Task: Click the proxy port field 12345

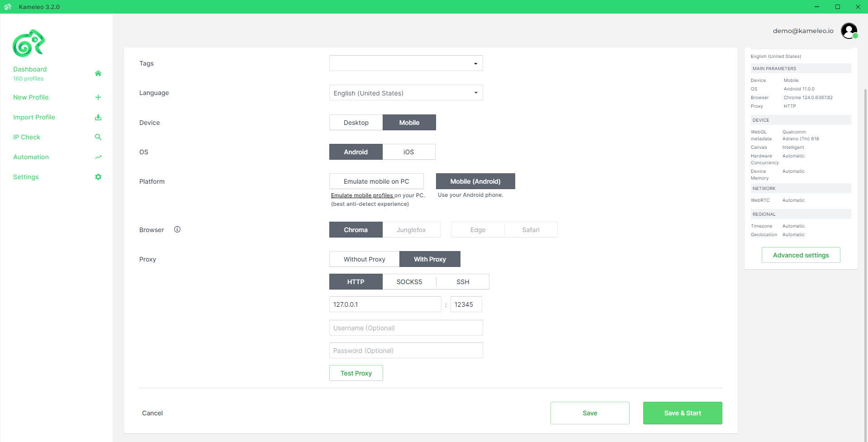Action: point(466,304)
